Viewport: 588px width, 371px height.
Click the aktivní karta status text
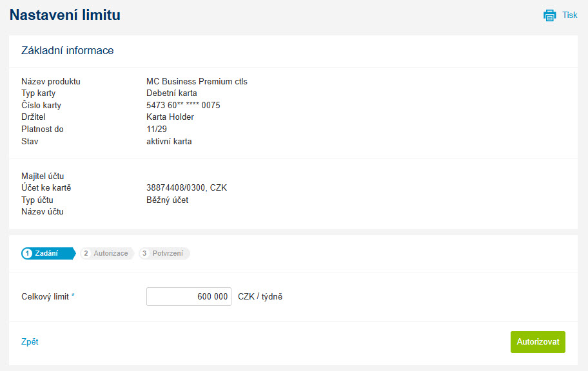point(169,141)
